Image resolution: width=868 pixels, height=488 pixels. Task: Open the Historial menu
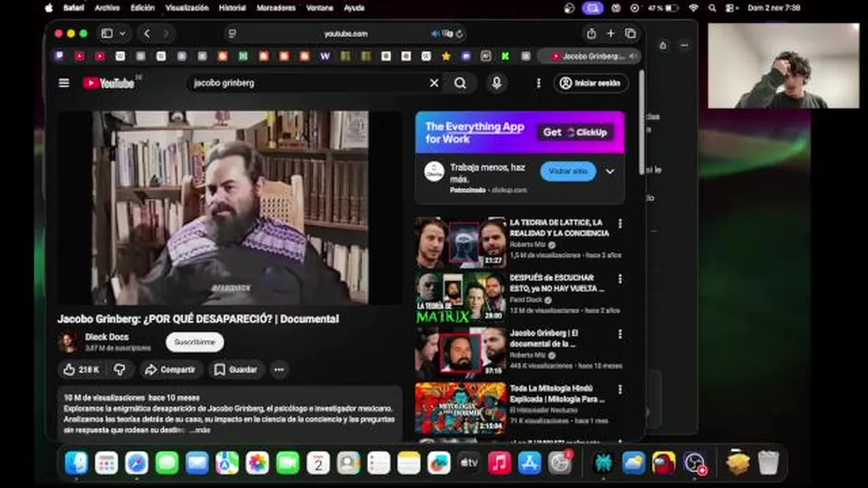(x=233, y=8)
